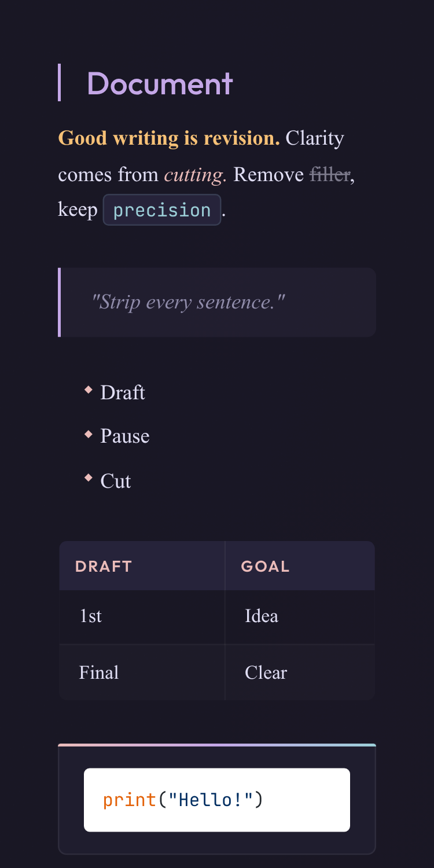Viewport: 434px width, 868px height.
Task: Click the 'Clear' table cell
Action: coord(266,673)
